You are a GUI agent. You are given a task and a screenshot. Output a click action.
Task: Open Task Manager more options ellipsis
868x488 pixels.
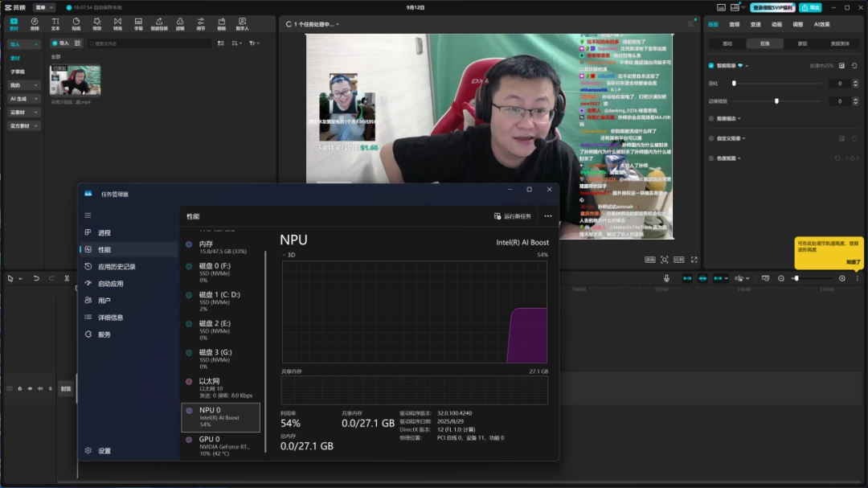548,216
